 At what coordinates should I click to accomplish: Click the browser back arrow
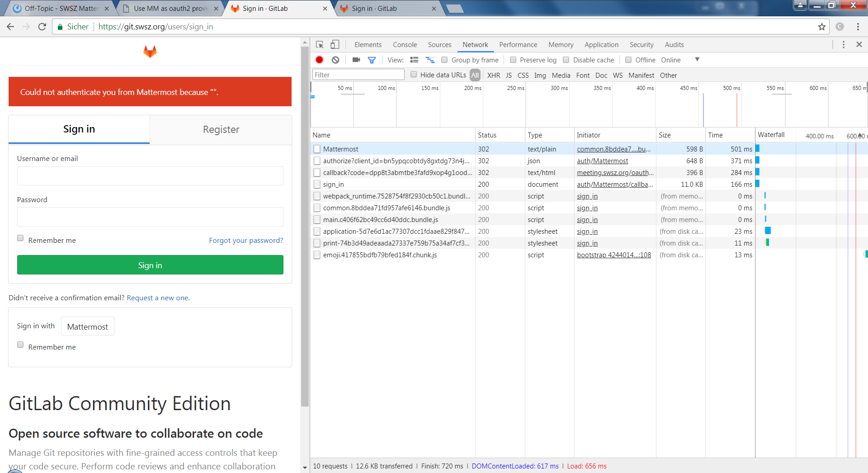10,27
